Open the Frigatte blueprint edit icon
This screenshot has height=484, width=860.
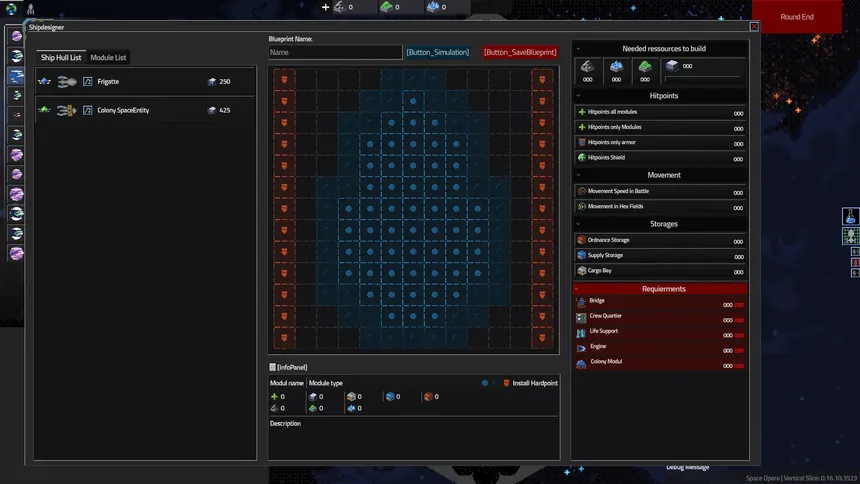click(x=88, y=82)
